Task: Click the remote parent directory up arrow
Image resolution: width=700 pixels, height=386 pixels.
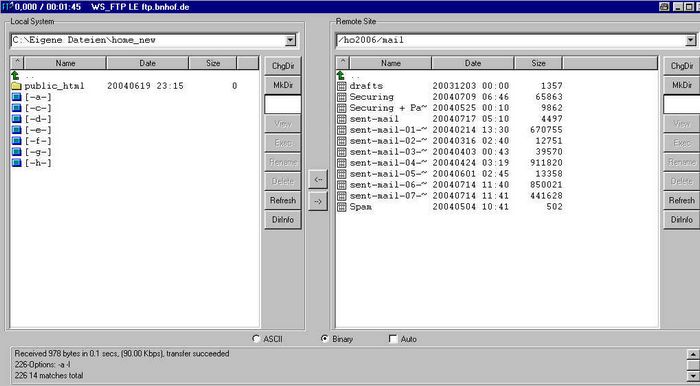Action: point(341,75)
